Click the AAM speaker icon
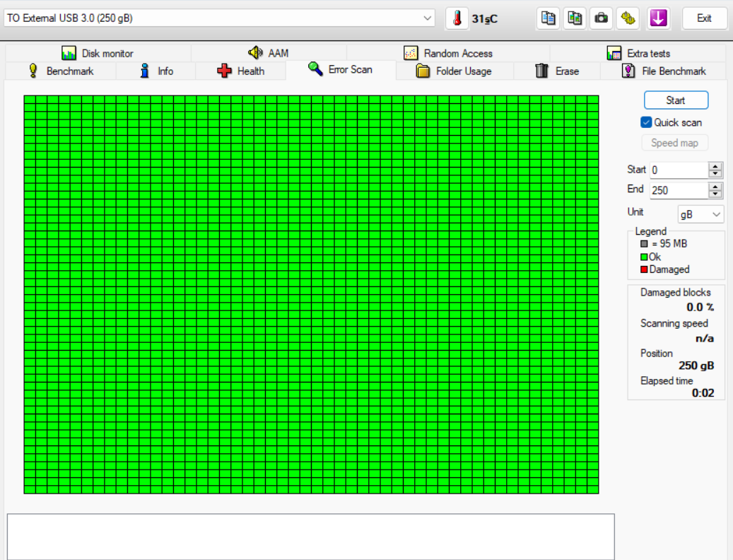733x560 pixels. click(x=255, y=52)
